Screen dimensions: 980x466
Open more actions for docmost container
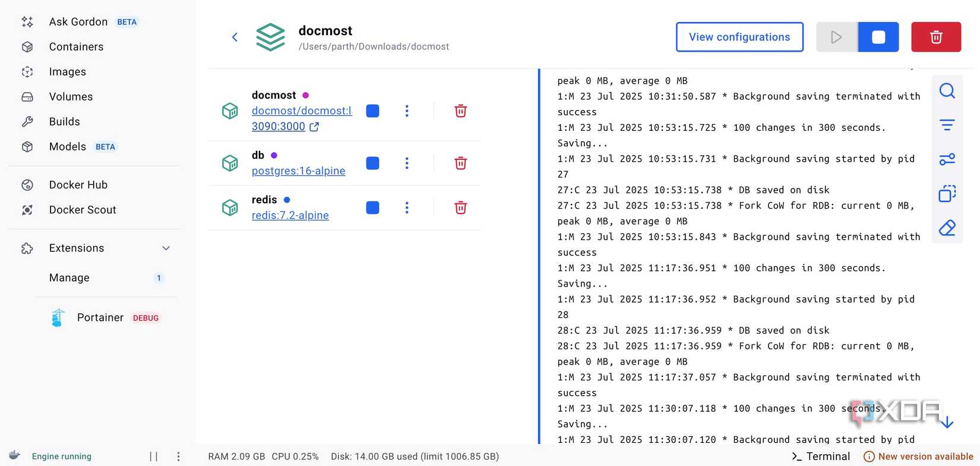click(407, 111)
